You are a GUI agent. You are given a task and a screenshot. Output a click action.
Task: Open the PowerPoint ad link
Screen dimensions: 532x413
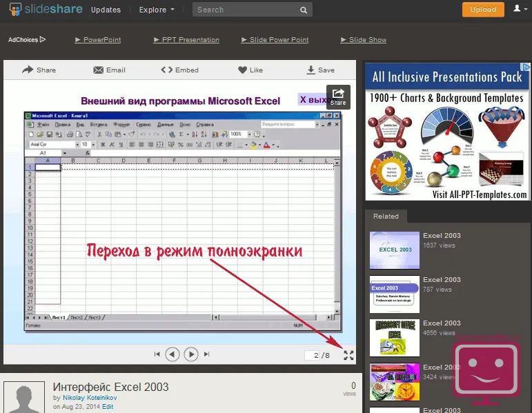(98, 40)
